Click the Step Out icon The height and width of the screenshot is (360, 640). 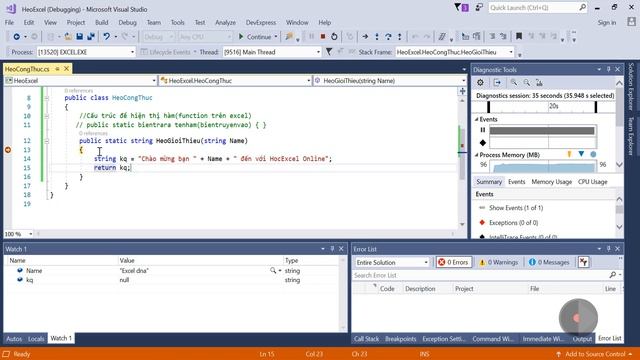coord(400,37)
